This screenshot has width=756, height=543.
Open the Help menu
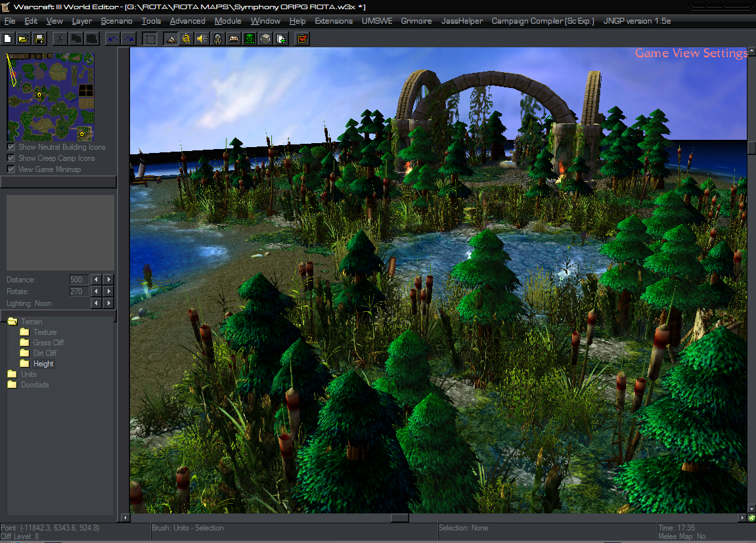[x=298, y=21]
